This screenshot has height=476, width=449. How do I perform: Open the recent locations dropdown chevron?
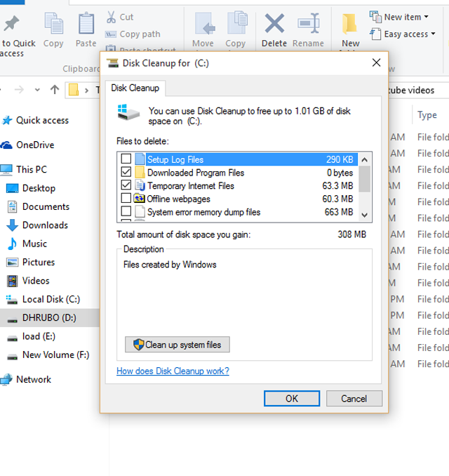pyautogui.click(x=37, y=90)
